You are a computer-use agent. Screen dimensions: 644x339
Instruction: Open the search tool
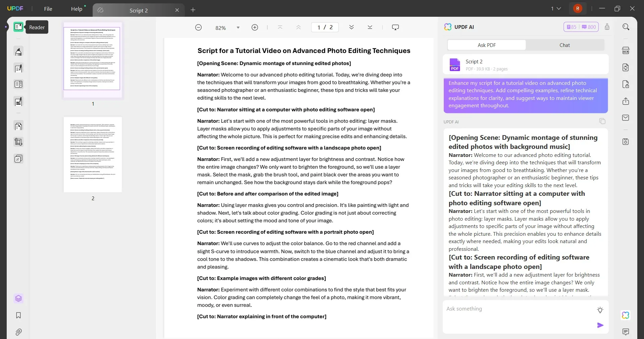pyautogui.click(x=626, y=26)
